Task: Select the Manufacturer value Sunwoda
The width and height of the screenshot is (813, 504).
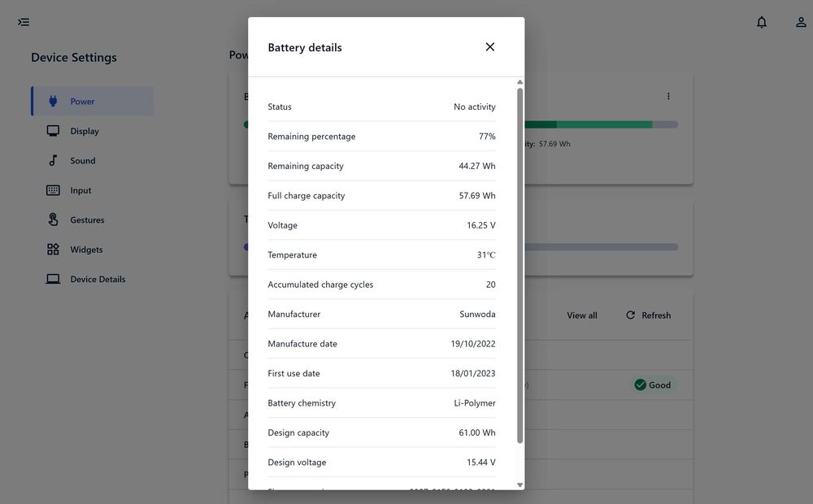Action: [477, 315]
